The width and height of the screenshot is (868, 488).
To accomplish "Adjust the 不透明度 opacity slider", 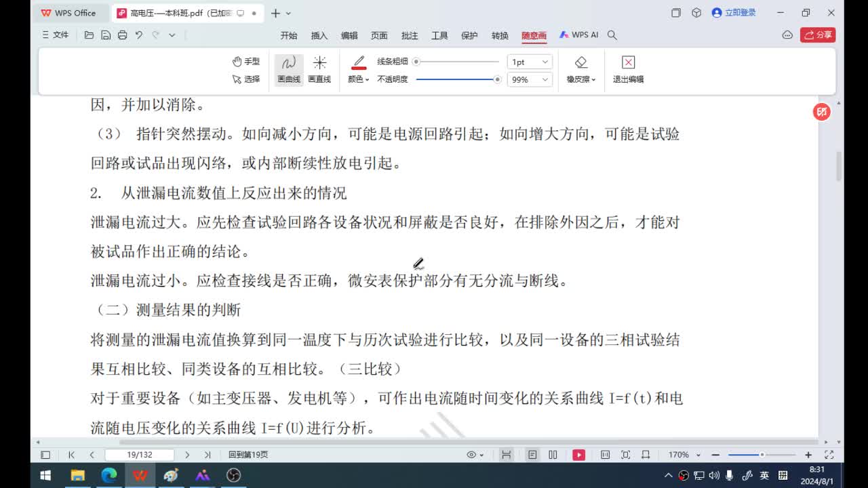I will 457,79.
